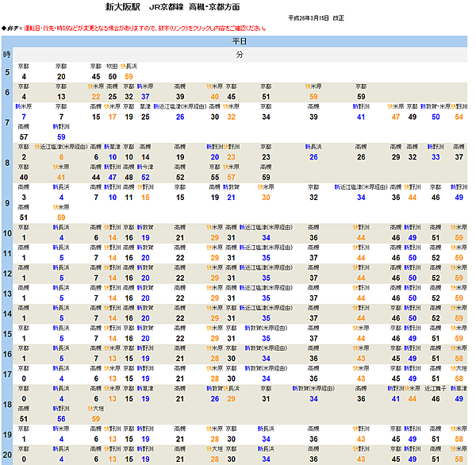Image resolution: width=476 pixels, height=465 pixels.
Task: Click the 8:57 rapid Maibara link
Action: (x=232, y=178)
